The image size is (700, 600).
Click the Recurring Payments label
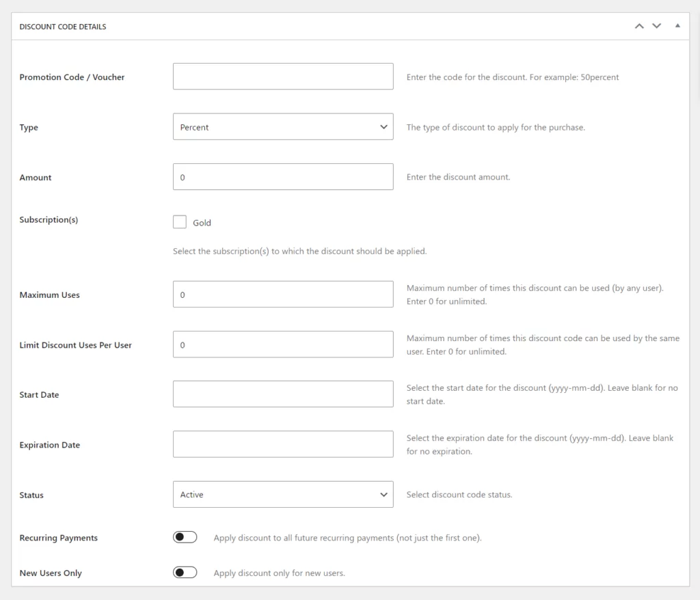tap(59, 538)
